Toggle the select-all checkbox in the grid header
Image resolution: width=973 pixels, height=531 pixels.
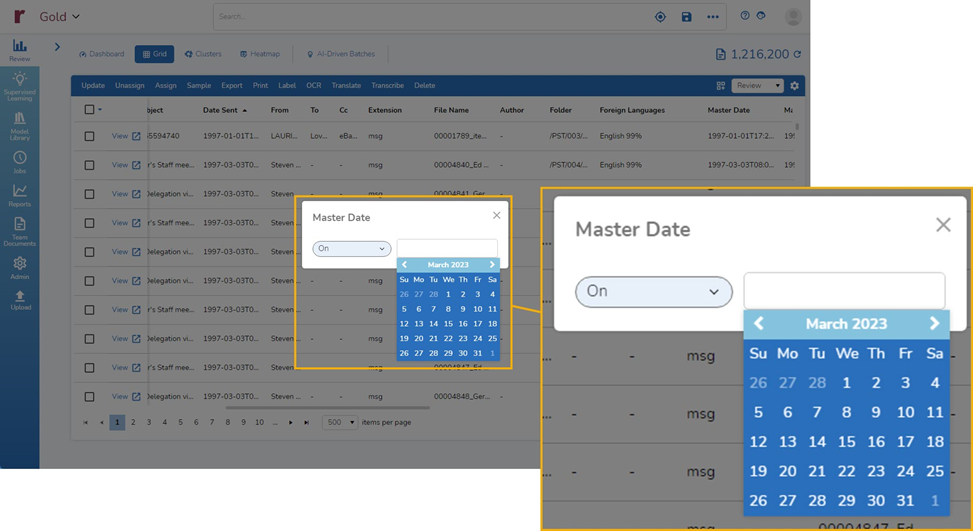[89, 110]
